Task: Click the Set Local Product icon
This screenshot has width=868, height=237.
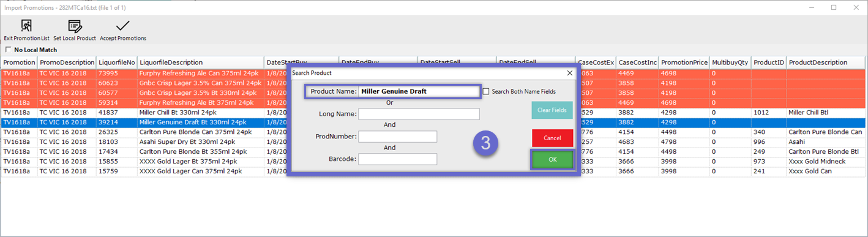Action: click(75, 26)
